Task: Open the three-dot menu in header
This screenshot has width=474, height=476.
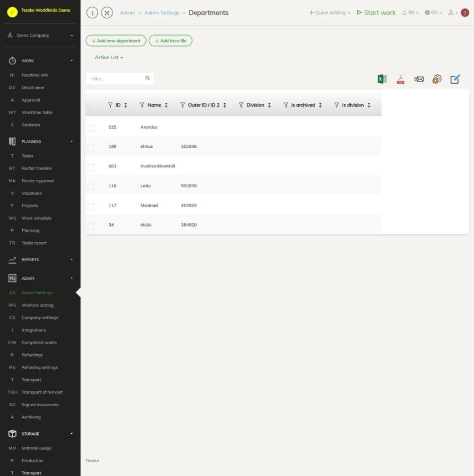Action: point(93,13)
